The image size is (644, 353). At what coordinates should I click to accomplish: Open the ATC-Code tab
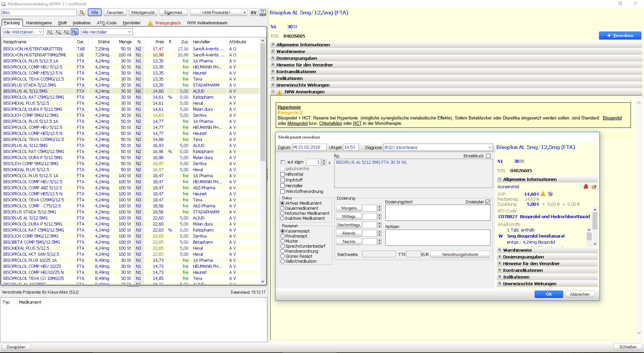[107, 23]
